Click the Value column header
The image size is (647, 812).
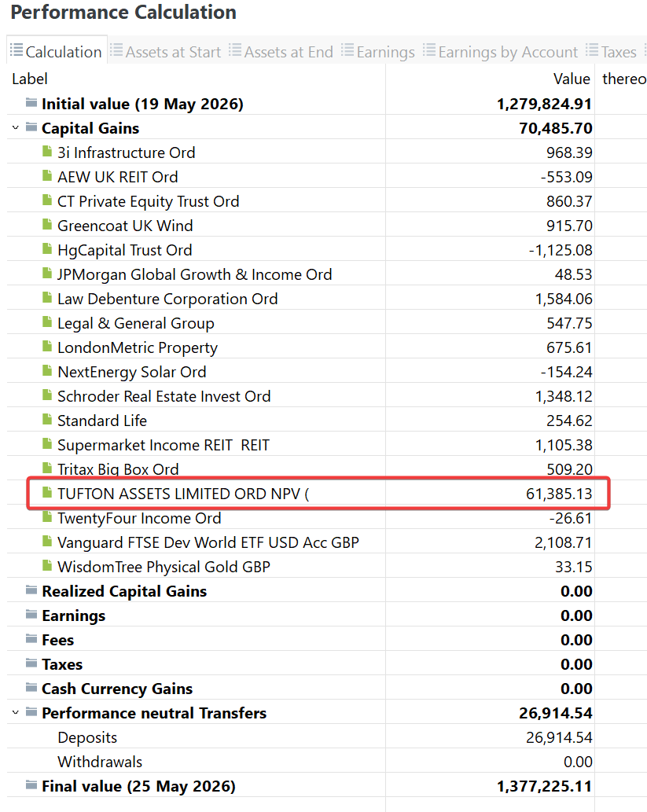coord(572,79)
